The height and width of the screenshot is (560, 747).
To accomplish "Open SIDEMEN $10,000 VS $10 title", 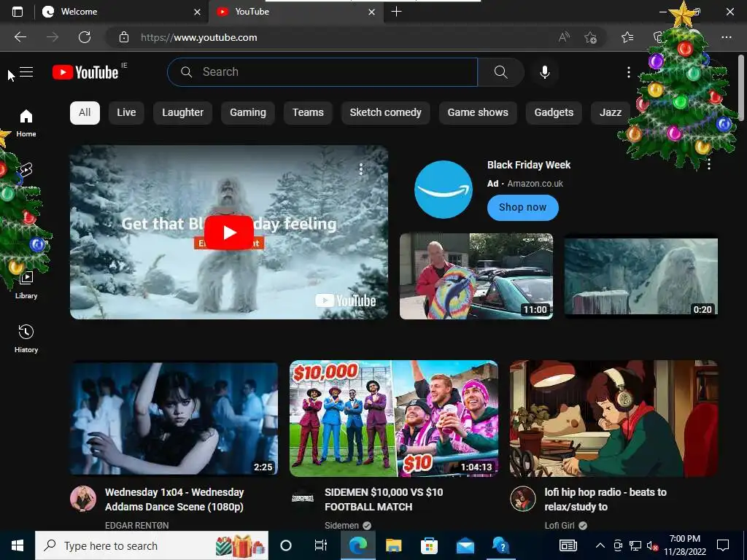I will [x=384, y=499].
